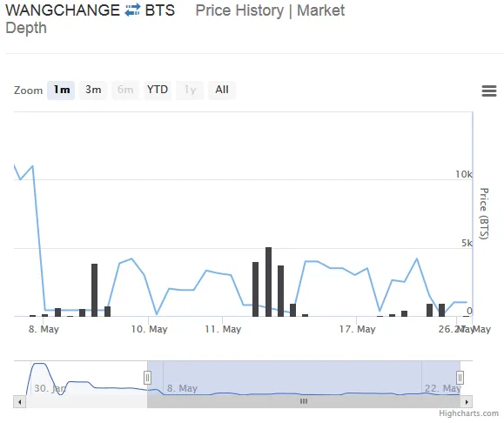The height and width of the screenshot is (423, 504).
Task: Click the 22. May navigator label
Action: point(443,388)
